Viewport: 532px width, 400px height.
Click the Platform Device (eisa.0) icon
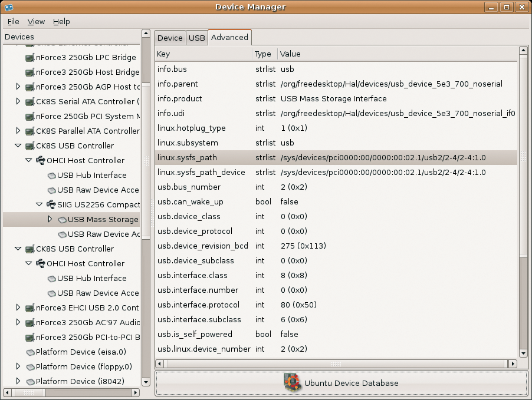pyautogui.click(x=30, y=352)
